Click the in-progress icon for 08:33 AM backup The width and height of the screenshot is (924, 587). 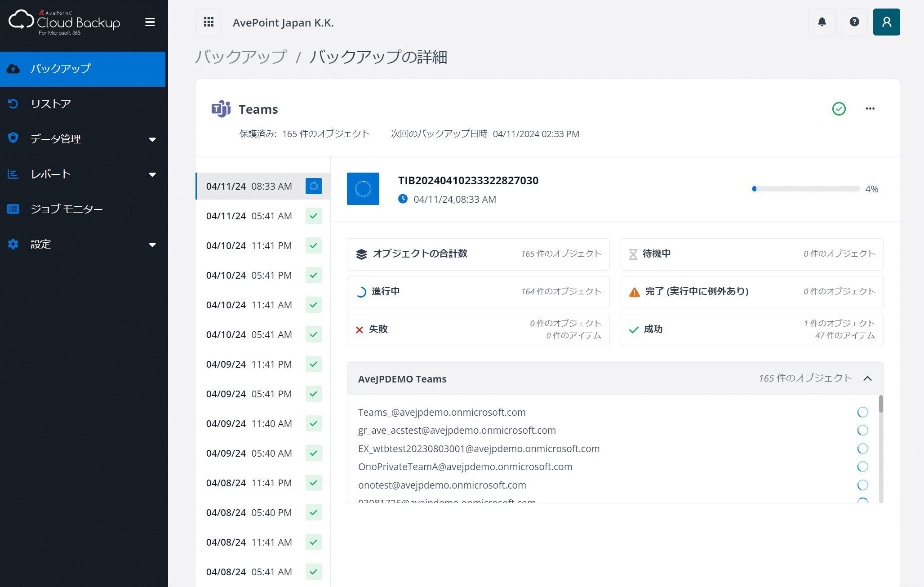coord(314,186)
